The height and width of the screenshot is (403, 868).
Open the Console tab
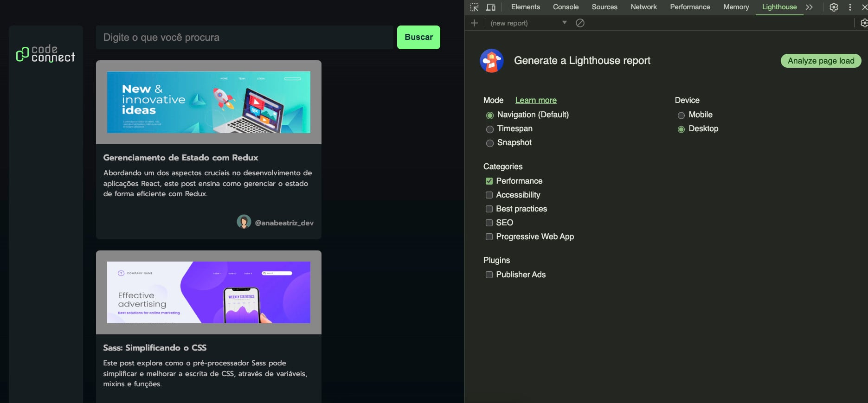[566, 7]
